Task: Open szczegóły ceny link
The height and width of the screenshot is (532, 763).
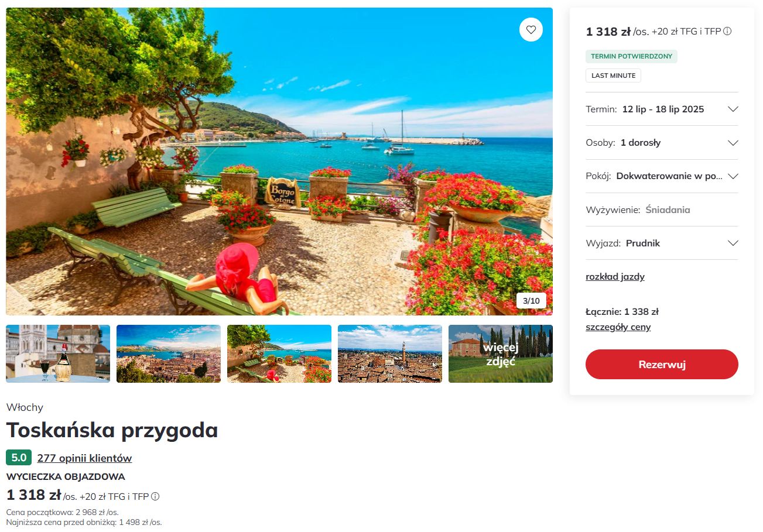Action: [x=618, y=327]
